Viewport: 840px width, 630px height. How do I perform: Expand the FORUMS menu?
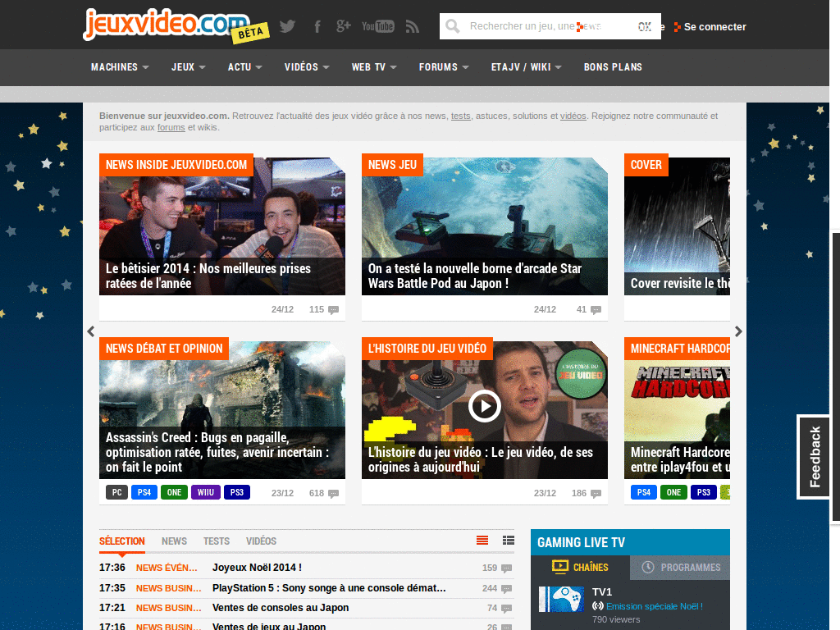[444, 67]
